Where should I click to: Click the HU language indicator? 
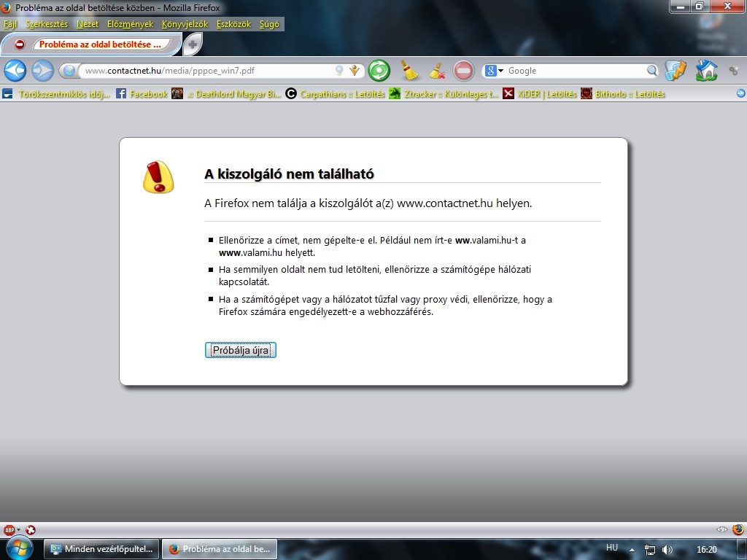coord(612,548)
